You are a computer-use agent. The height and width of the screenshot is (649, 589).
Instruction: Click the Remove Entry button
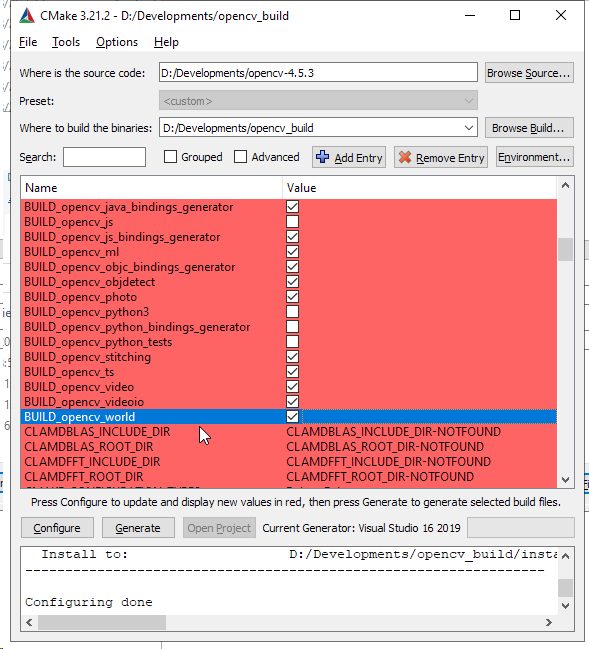pyautogui.click(x=441, y=157)
